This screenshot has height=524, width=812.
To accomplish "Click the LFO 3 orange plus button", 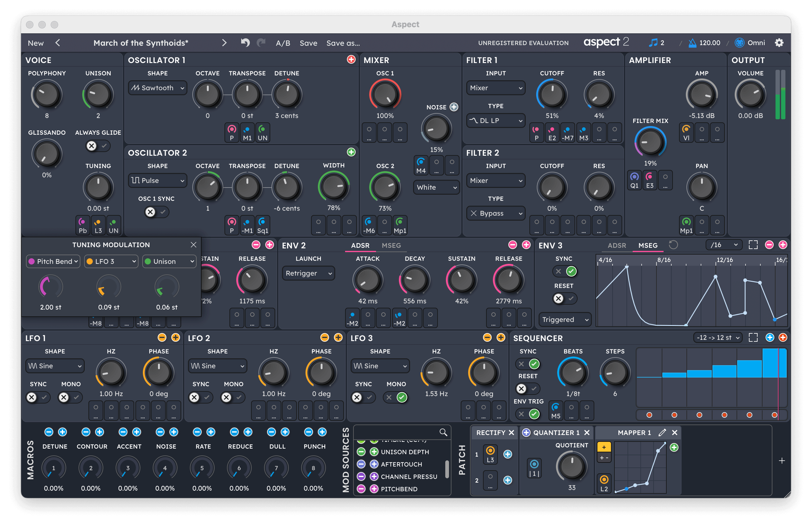I will pyautogui.click(x=501, y=337).
